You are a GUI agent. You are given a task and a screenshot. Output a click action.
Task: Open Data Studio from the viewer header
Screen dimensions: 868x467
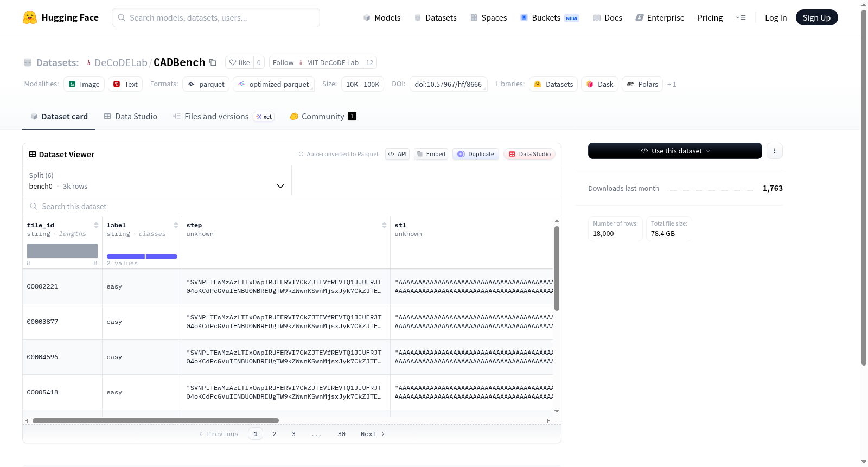(x=529, y=154)
